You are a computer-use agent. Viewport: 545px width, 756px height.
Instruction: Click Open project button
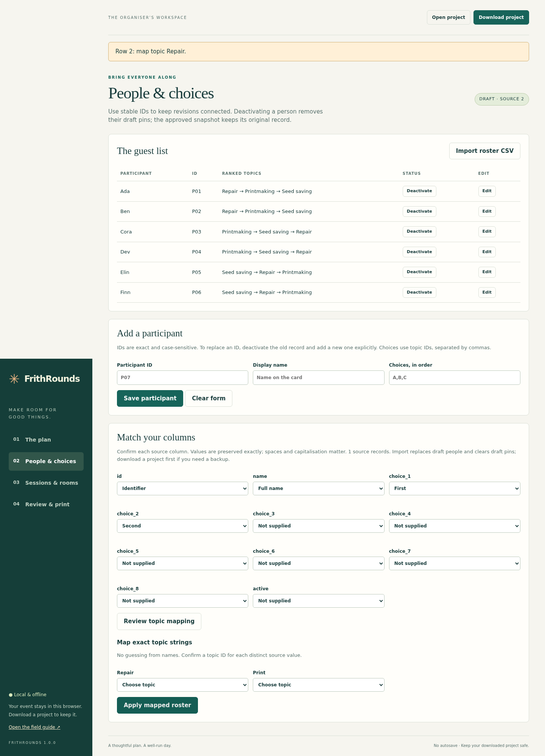pyautogui.click(x=448, y=17)
